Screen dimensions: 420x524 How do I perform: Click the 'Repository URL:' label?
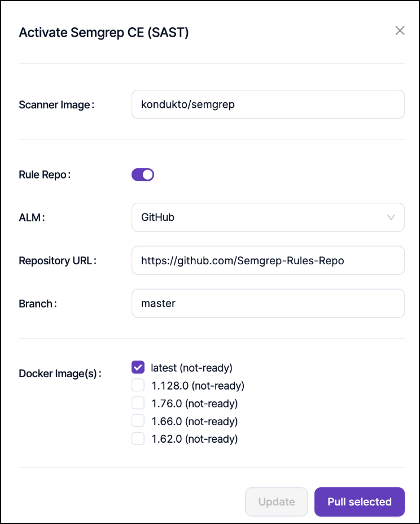tap(58, 260)
